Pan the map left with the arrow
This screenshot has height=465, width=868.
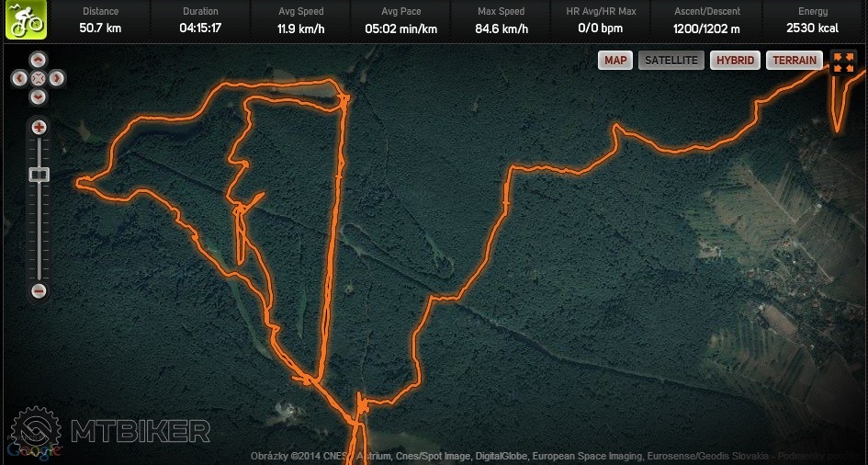click(19, 79)
